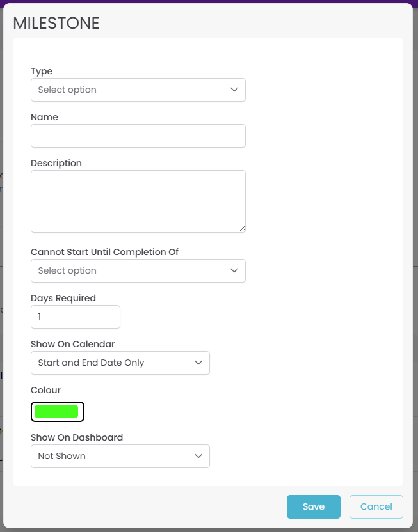Screen dimensions: 418x532
Task: Cancel the milestone dialog
Action: (376, 506)
